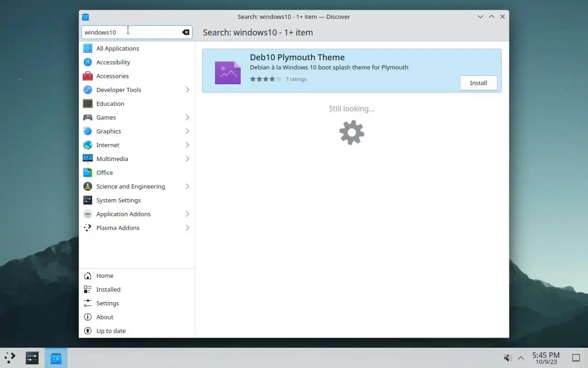Viewport: 588px width, 368px height.
Task: Click the Discover icon in the title bar
Action: (x=85, y=17)
